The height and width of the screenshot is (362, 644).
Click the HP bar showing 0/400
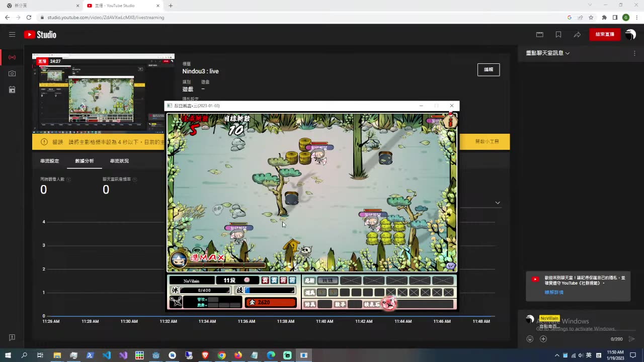(x=205, y=291)
